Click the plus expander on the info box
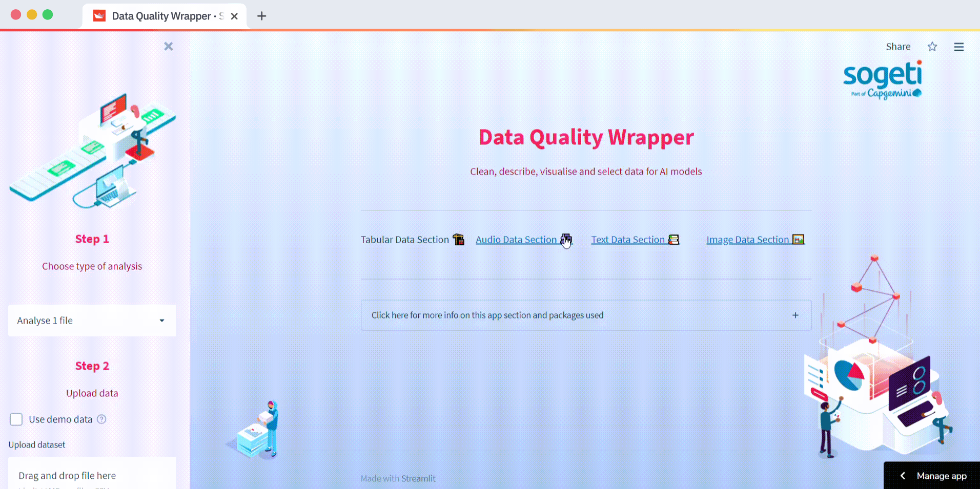The width and height of the screenshot is (980, 489). click(795, 315)
